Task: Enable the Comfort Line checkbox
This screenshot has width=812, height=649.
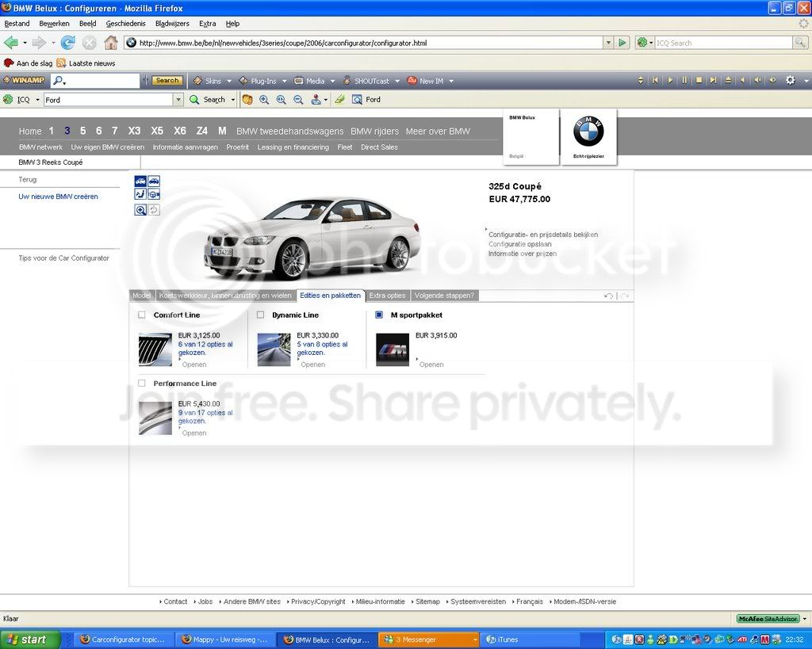Action: coord(142,315)
